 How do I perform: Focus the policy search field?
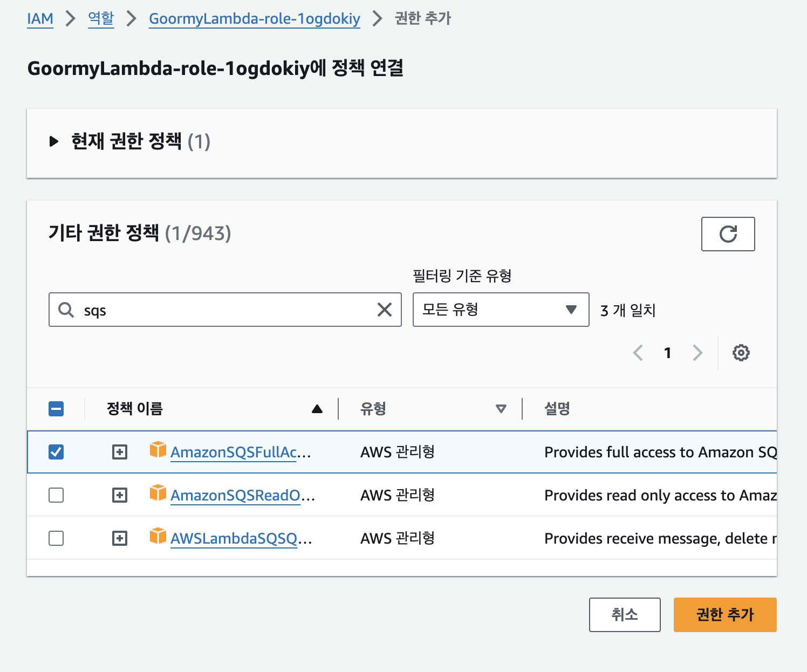(225, 310)
